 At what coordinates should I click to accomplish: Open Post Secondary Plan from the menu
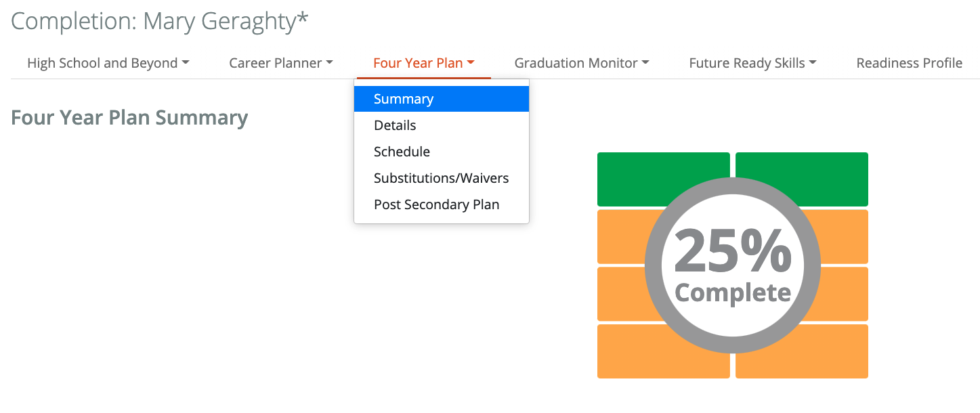click(x=442, y=204)
